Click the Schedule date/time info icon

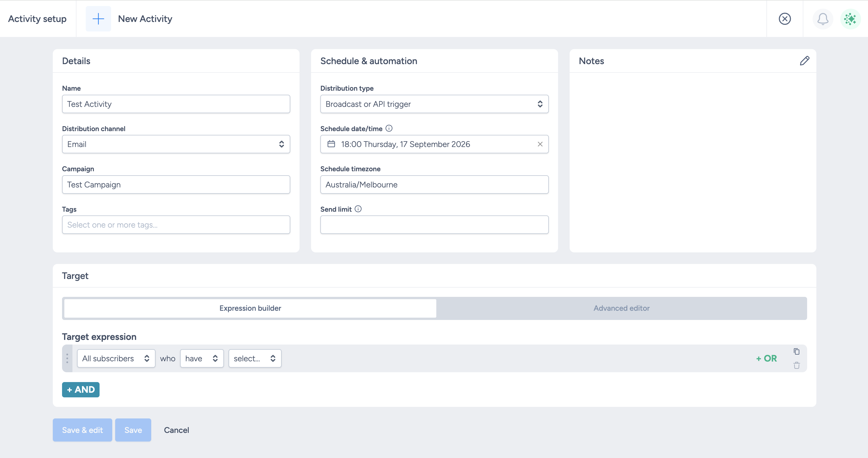[x=389, y=129]
